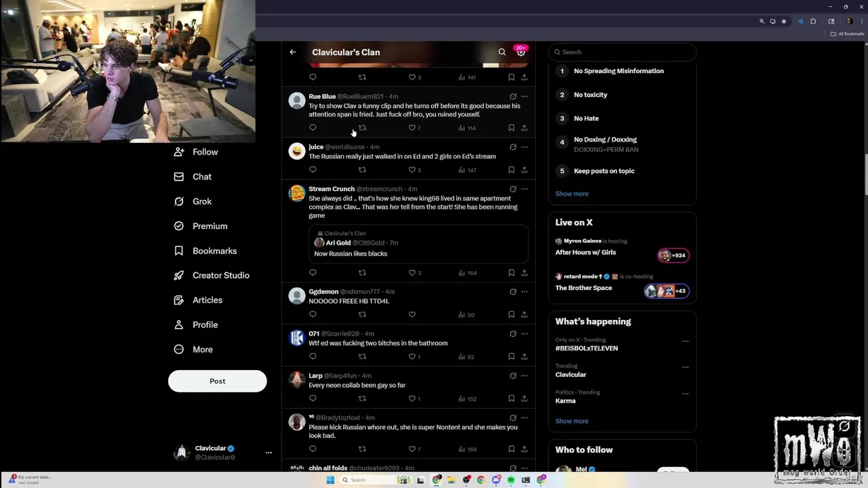Open more options on Rue Blue's post
The height and width of the screenshot is (488, 868).
point(524,97)
